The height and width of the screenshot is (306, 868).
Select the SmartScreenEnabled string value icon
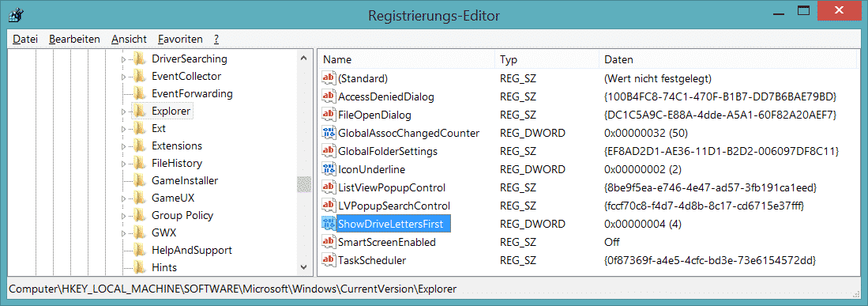tap(329, 242)
